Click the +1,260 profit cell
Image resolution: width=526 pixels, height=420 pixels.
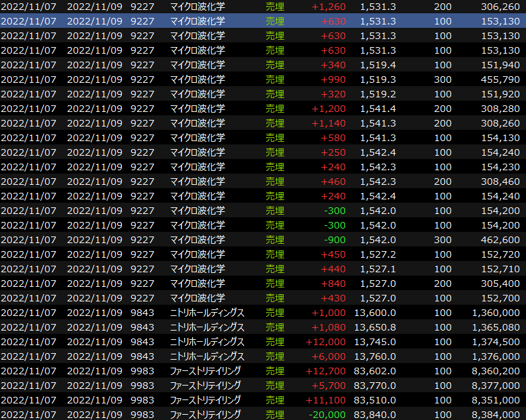(x=329, y=7)
